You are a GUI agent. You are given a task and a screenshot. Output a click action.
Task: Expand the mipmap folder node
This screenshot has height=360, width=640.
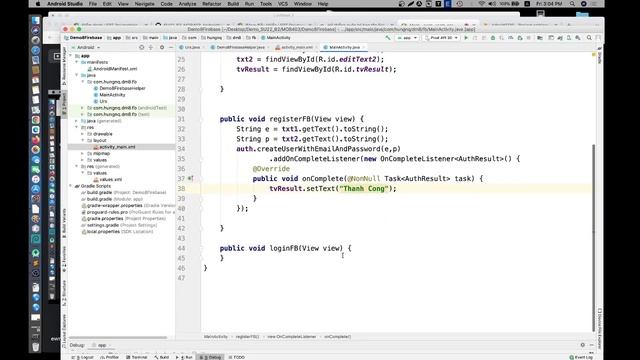[x=83, y=153]
